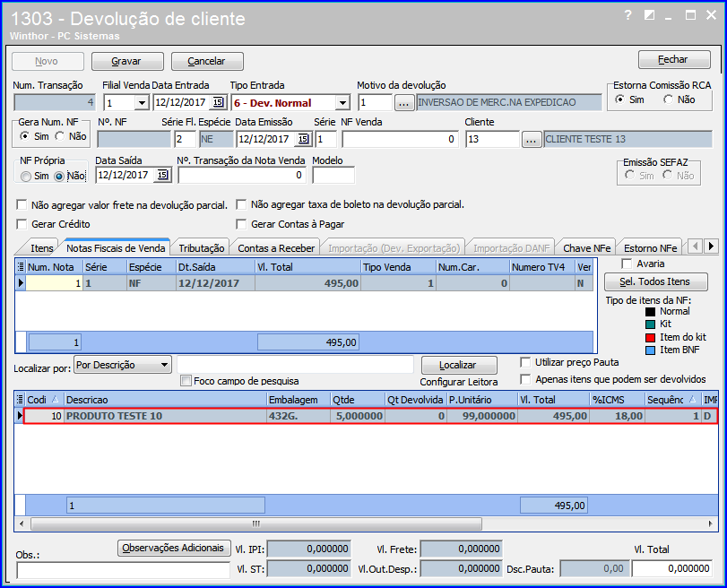Open Observações Adicionais button

[174, 548]
